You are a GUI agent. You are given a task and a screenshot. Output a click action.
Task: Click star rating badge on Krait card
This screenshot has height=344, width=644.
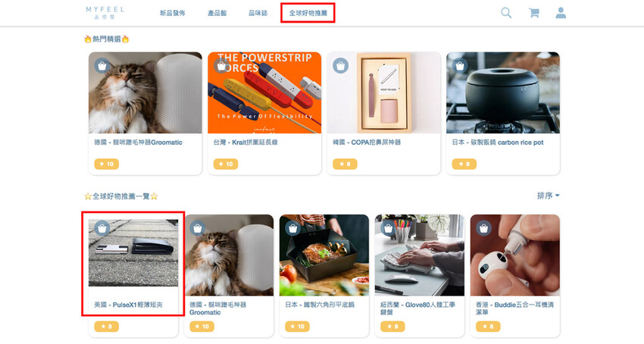click(225, 164)
